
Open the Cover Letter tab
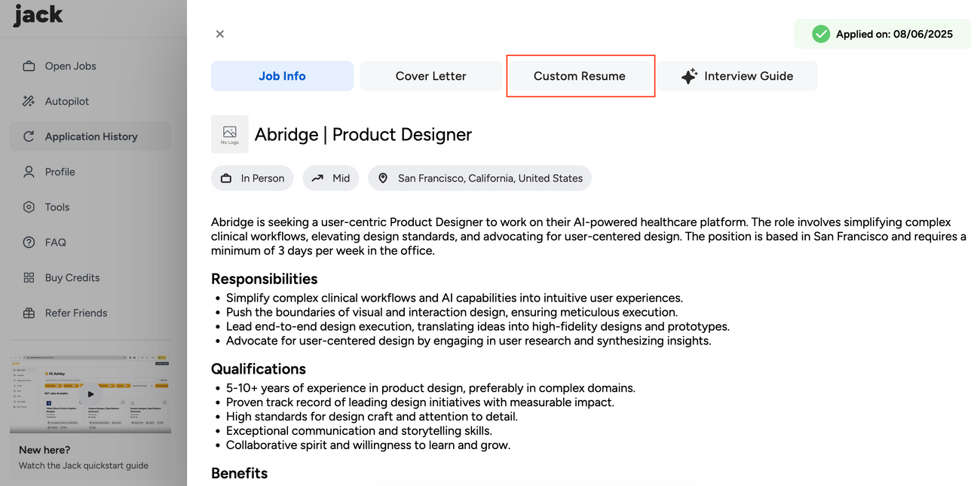point(430,75)
